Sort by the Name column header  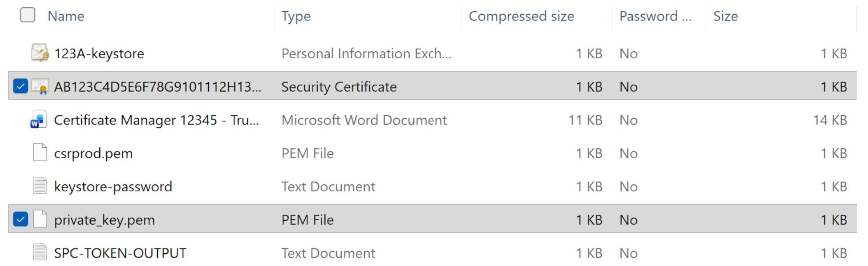tap(66, 16)
